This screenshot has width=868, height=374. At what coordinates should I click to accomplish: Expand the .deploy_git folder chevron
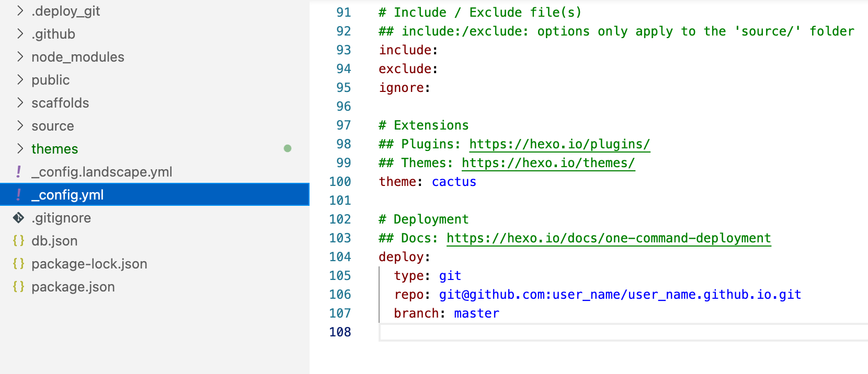(x=20, y=10)
